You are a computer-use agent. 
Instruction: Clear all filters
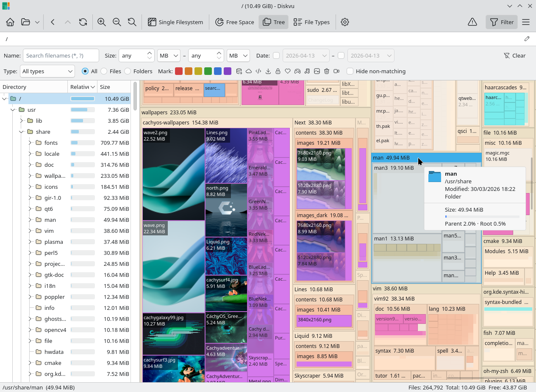(x=514, y=55)
